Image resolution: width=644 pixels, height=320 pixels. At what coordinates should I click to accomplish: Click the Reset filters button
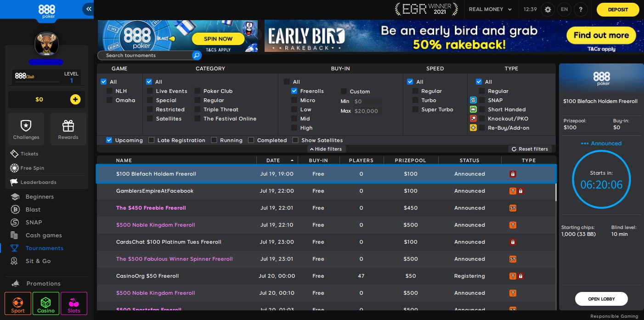530,149
